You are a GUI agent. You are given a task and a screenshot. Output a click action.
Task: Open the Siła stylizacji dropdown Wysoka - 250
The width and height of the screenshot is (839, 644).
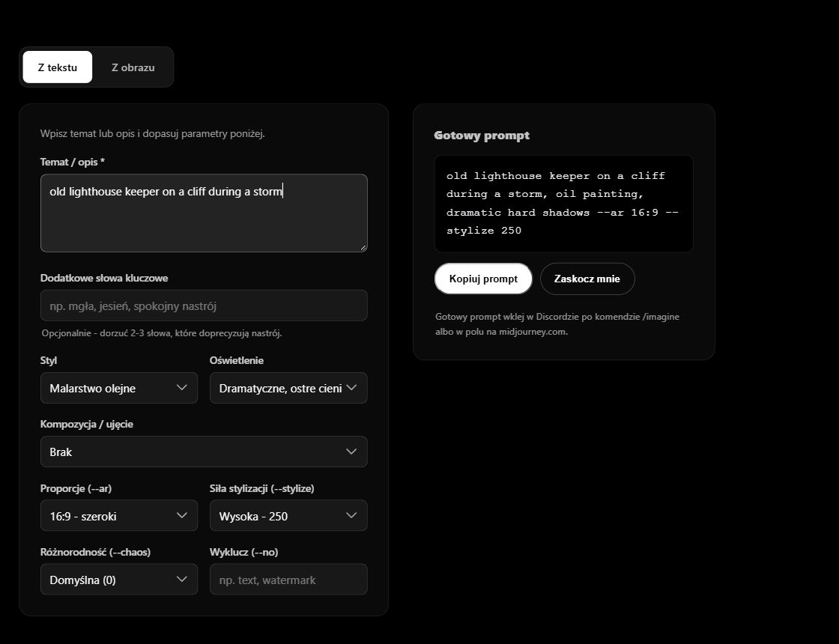pyautogui.click(x=288, y=516)
